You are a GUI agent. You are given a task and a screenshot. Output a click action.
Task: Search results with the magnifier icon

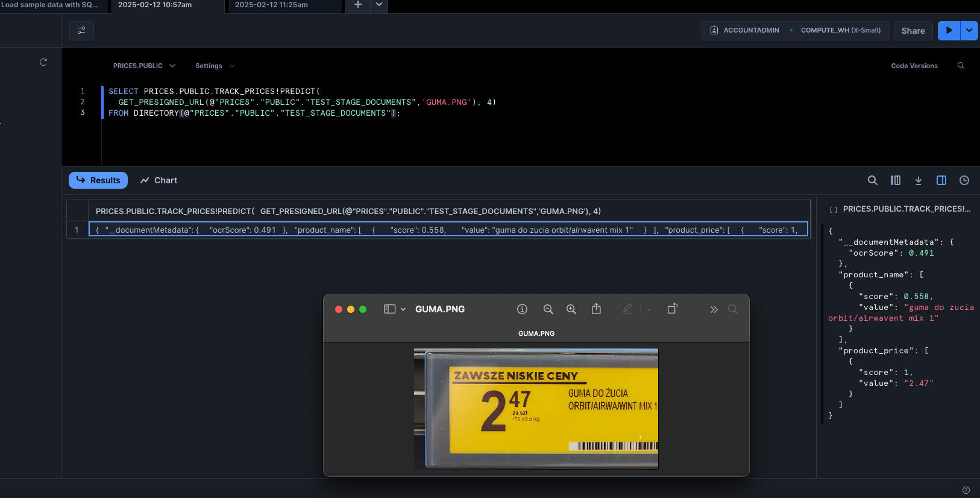point(872,180)
